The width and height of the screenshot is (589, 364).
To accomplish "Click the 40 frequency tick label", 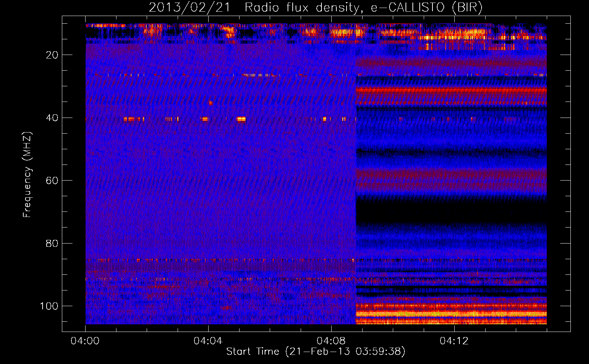I will point(52,118).
